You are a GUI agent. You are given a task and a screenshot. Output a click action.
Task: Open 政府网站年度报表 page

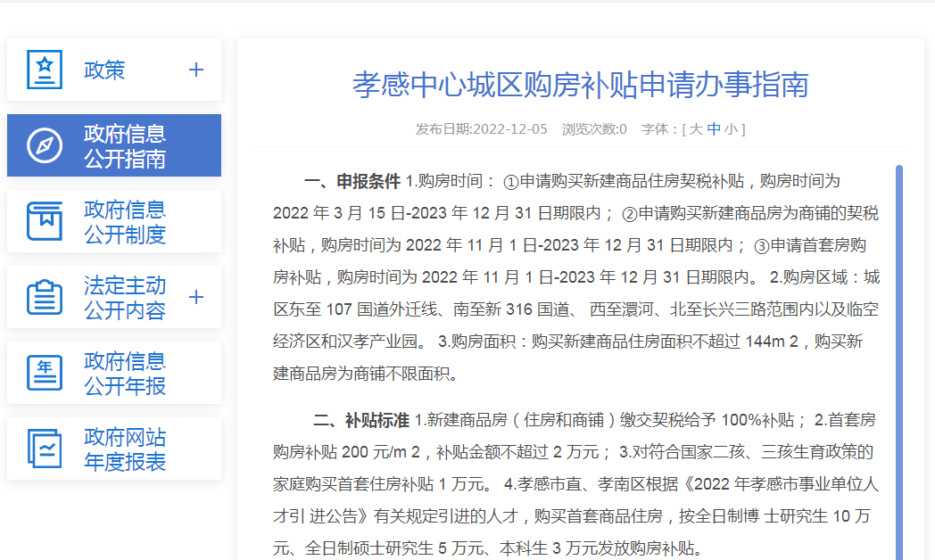pyautogui.click(x=125, y=449)
